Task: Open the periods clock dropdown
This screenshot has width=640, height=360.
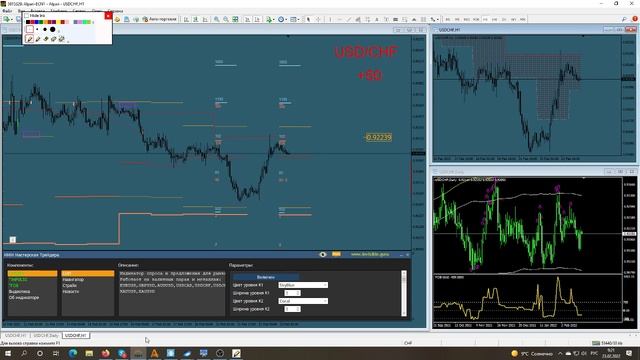Action: coord(282,19)
